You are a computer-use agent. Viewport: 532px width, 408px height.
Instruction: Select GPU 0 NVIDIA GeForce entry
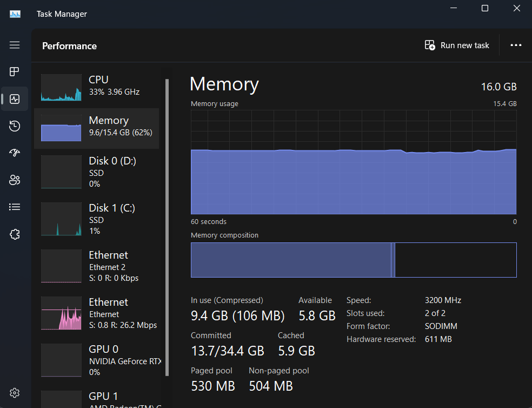tap(97, 360)
